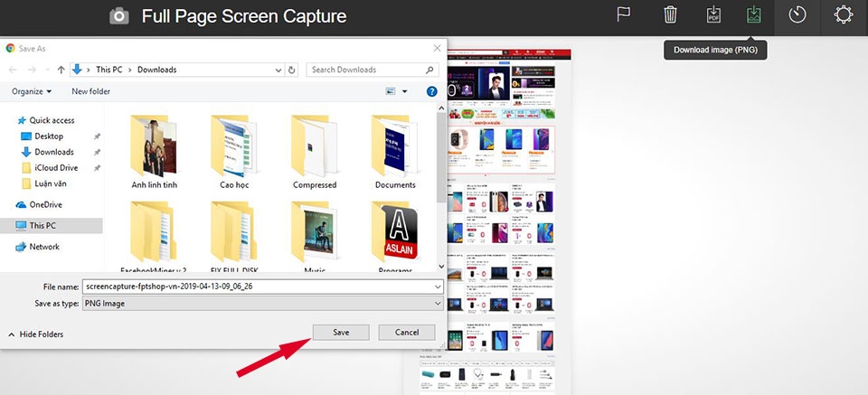
Task: Select the Programs folder with Aslain icon
Action: (x=395, y=232)
